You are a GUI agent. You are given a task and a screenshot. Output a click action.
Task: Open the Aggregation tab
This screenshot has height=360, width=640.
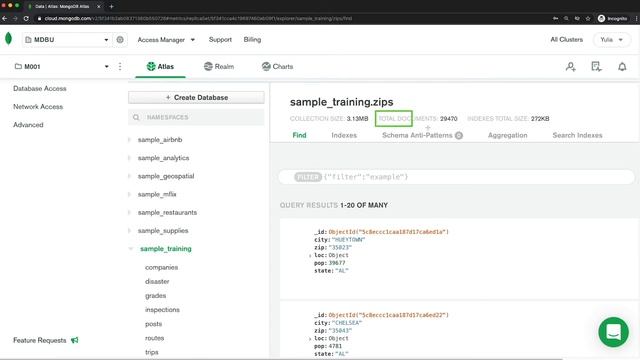coord(507,135)
